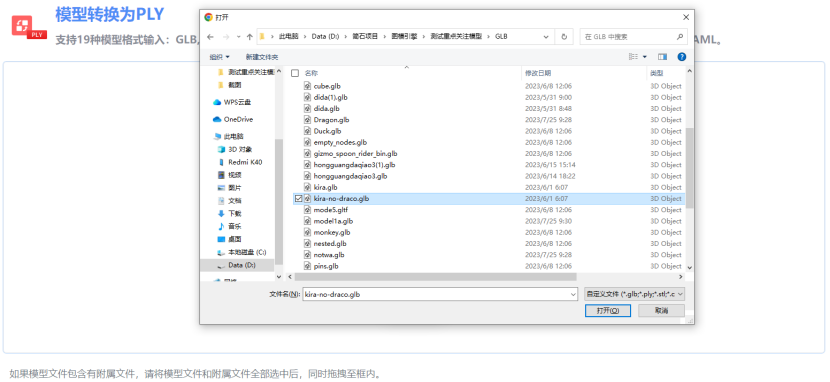
Task: Click the Duck.glb file icon
Action: pyautogui.click(x=308, y=131)
